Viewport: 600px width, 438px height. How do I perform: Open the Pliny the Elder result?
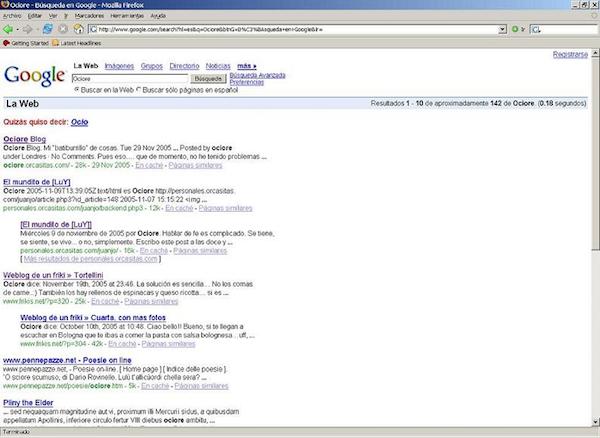[28, 403]
